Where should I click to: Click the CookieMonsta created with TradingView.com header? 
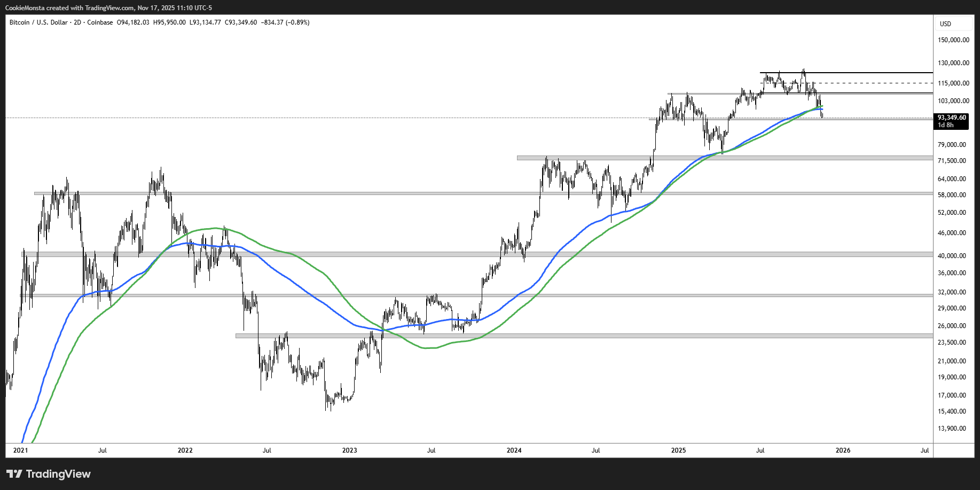(108, 8)
